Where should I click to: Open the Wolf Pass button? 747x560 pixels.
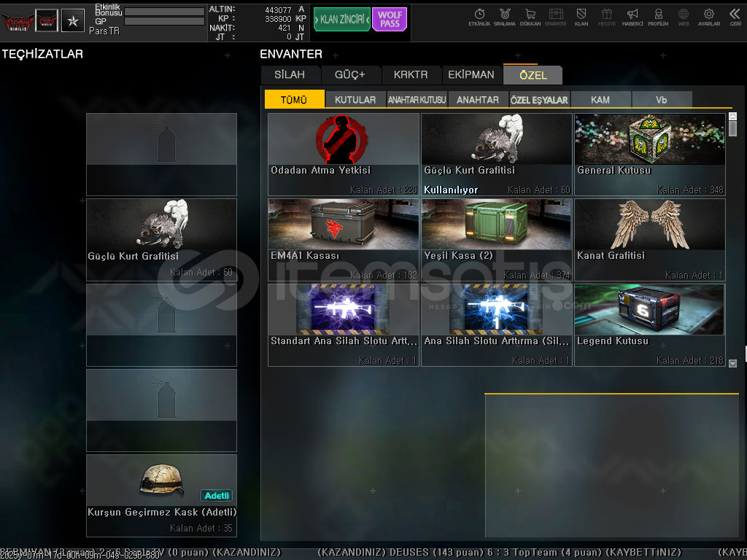point(390,20)
